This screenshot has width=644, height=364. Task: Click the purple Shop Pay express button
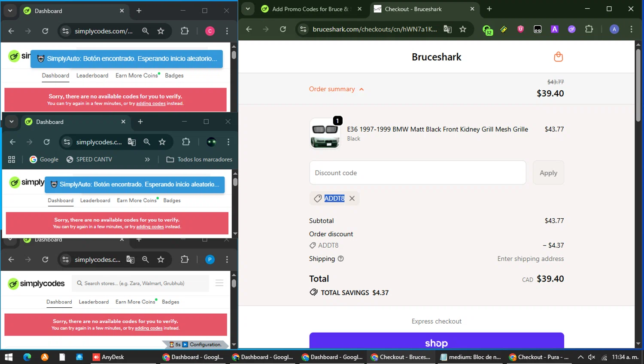point(437,340)
